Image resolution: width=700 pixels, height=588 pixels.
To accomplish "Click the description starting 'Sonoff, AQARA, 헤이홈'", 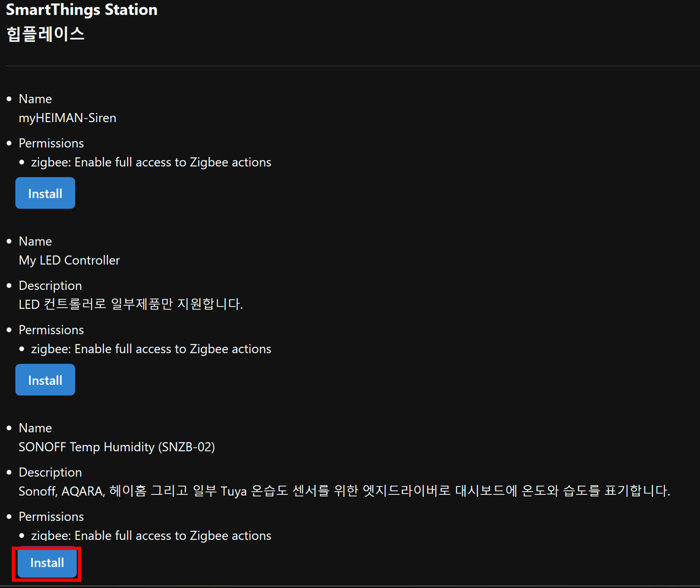I will [344, 491].
